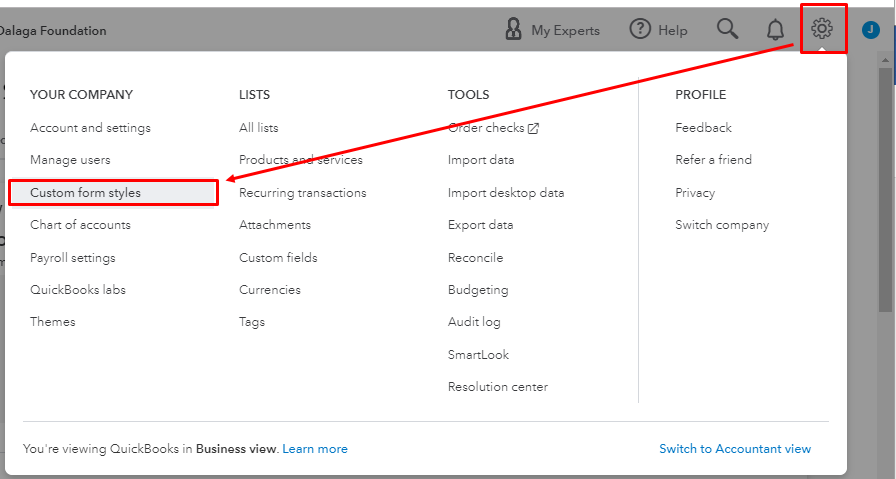Open the Audit log
The height and width of the screenshot is (479, 896).
[474, 322]
